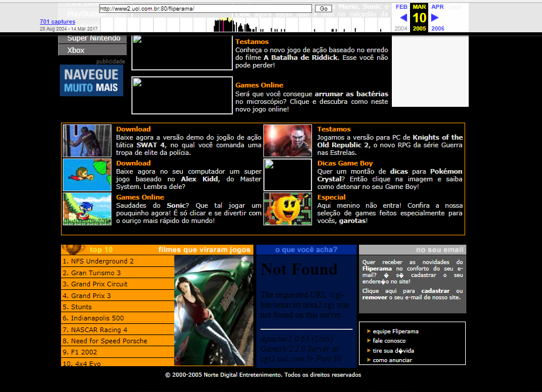Click the broken image next to Games Online bactérias
Image resolution: width=542 pixels, height=392 pixels.
[x=182, y=96]
